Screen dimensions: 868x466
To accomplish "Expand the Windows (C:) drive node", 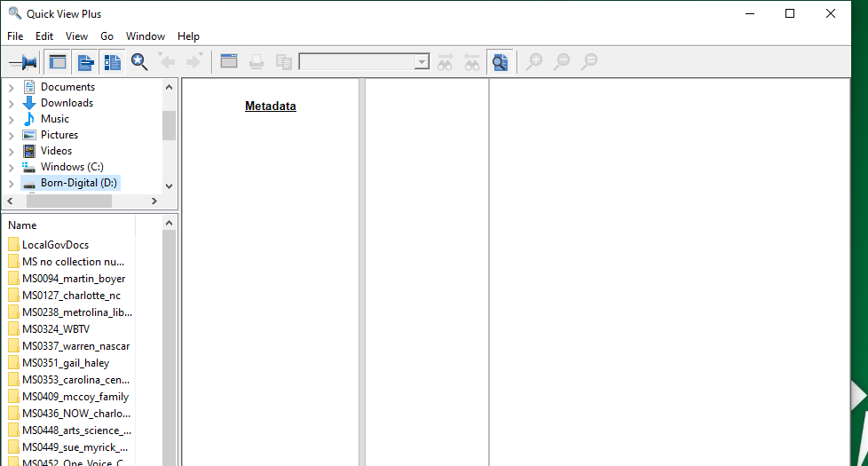I will click(11, 167).
